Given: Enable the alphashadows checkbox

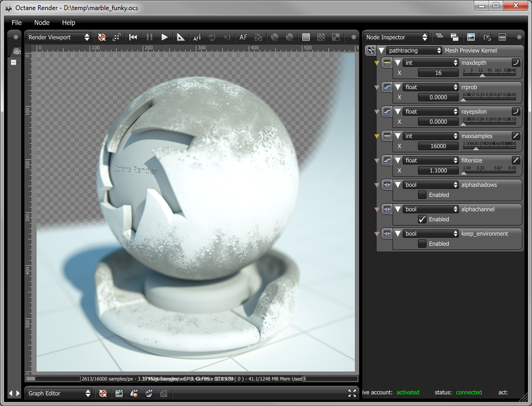Looking at the screenshot, I should click(422, 195).
